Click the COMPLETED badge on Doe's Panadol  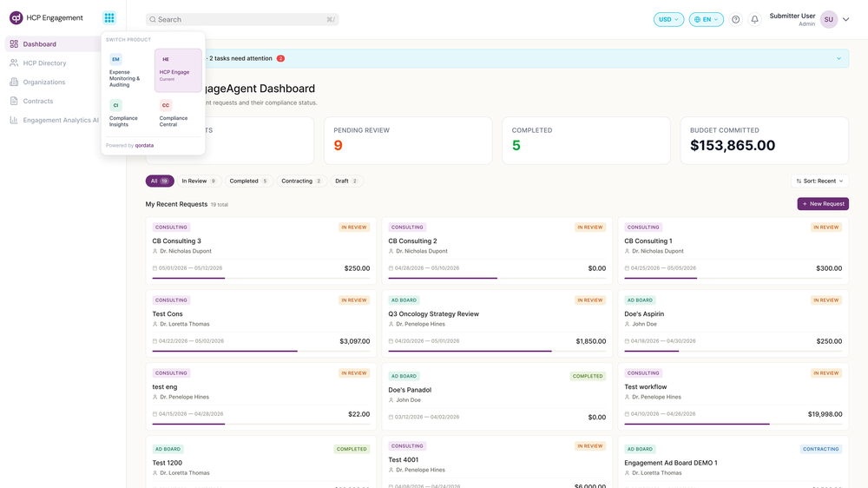tap(588, 376)
